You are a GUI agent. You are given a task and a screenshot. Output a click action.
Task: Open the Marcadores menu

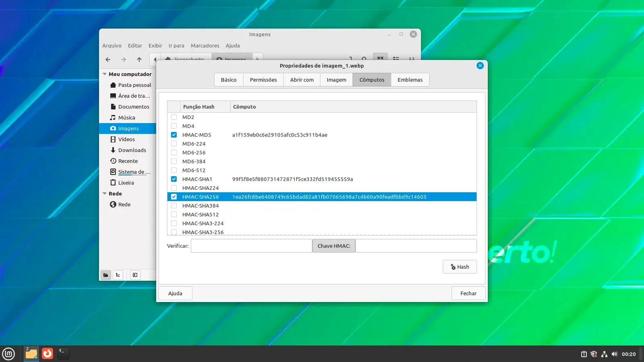205,45
